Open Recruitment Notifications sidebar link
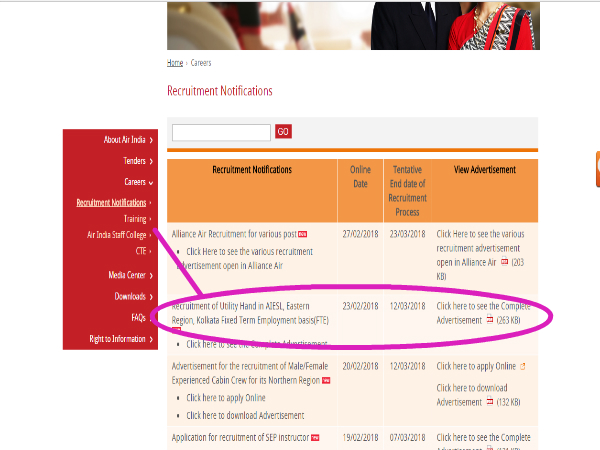This screenshot has height=450, width=600. point(111,202)
